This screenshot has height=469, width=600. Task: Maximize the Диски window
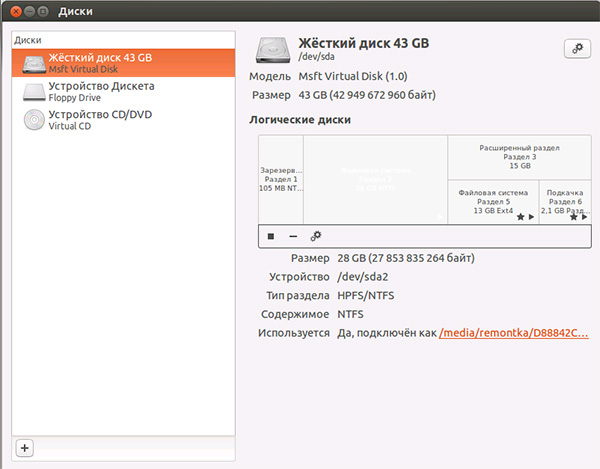point(43,11)
